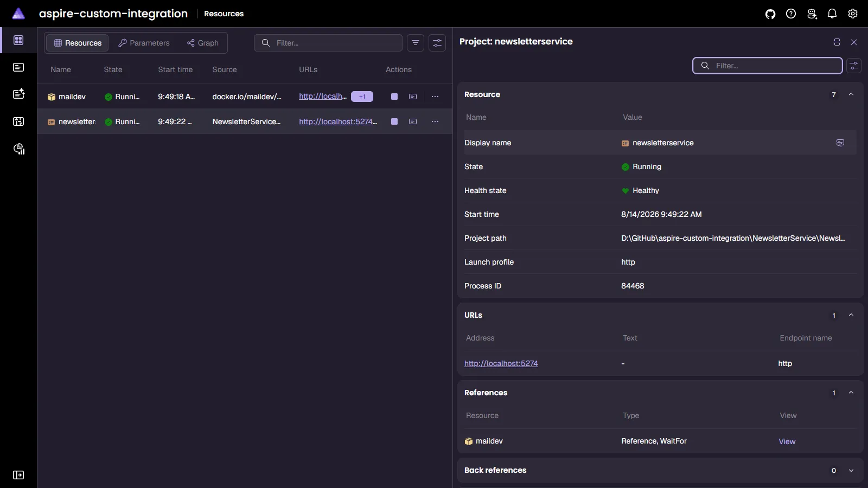Sort by Source column header
This screenshot has height=488, width=868.
225,69
